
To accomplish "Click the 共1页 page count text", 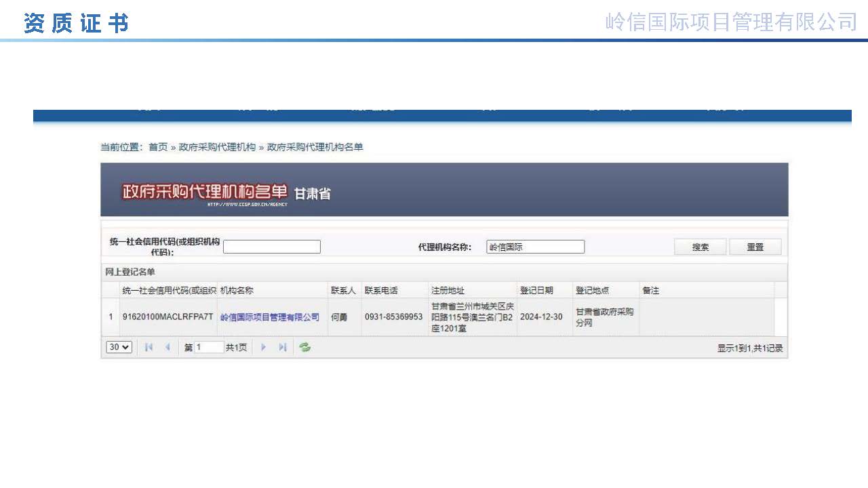I will [236, 348].
